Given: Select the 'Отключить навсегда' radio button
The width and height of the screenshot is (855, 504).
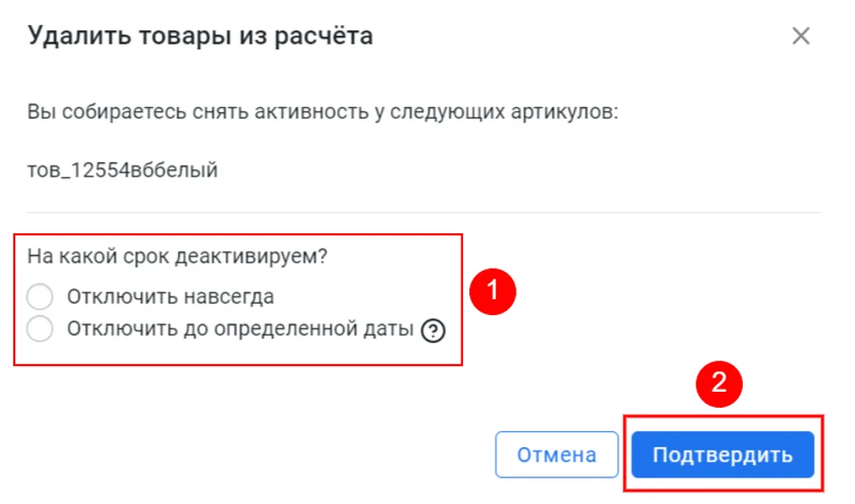Looking at the screenshot, I should pos(40,297).
